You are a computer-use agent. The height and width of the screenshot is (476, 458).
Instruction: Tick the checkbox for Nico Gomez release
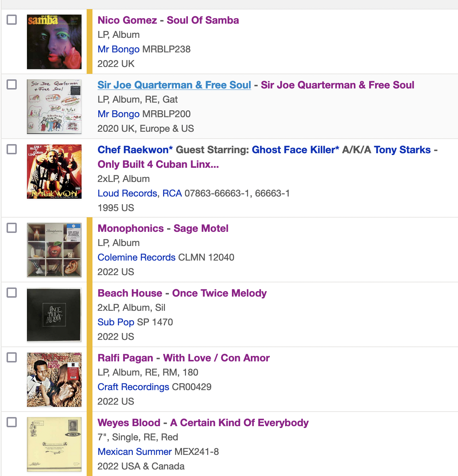(12, 20)
